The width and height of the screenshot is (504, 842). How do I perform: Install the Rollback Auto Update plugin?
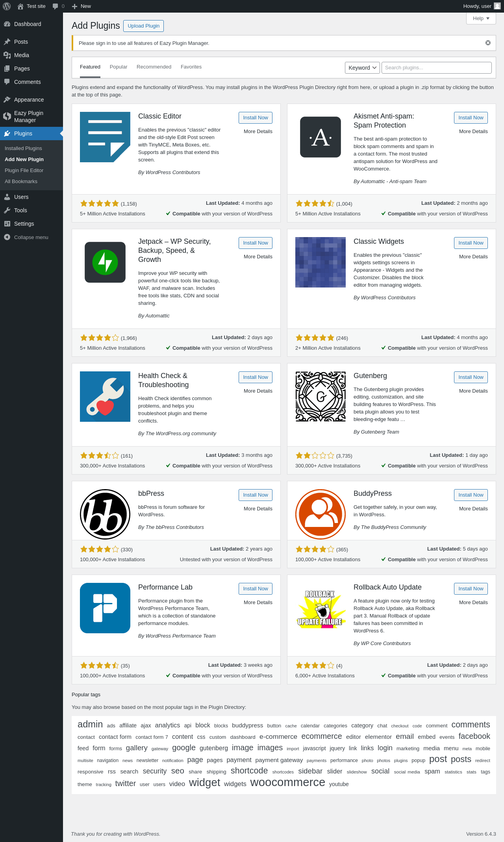click(x=471, y=589)
